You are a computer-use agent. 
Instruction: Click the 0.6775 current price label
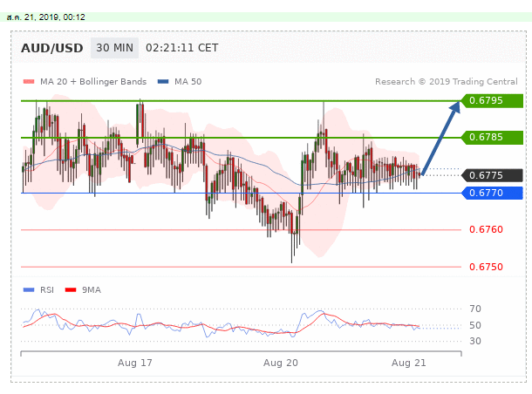coord(492,175)
